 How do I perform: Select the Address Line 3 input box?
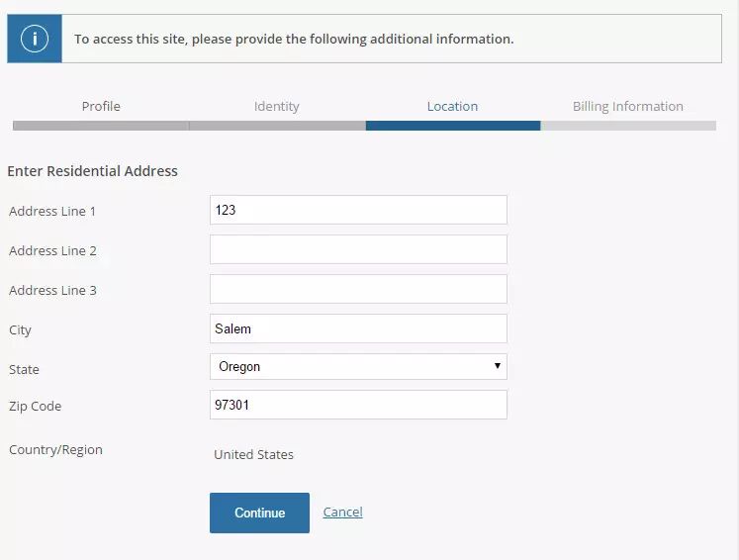click(358, 289)
